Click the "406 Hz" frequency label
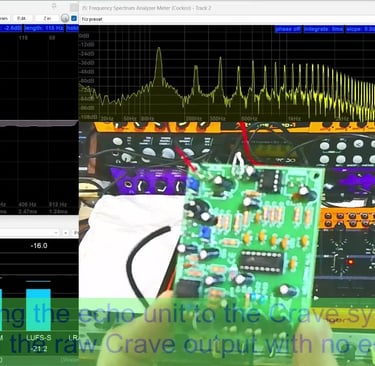Screen dimensions: 375x366 (x=28, y=204)
